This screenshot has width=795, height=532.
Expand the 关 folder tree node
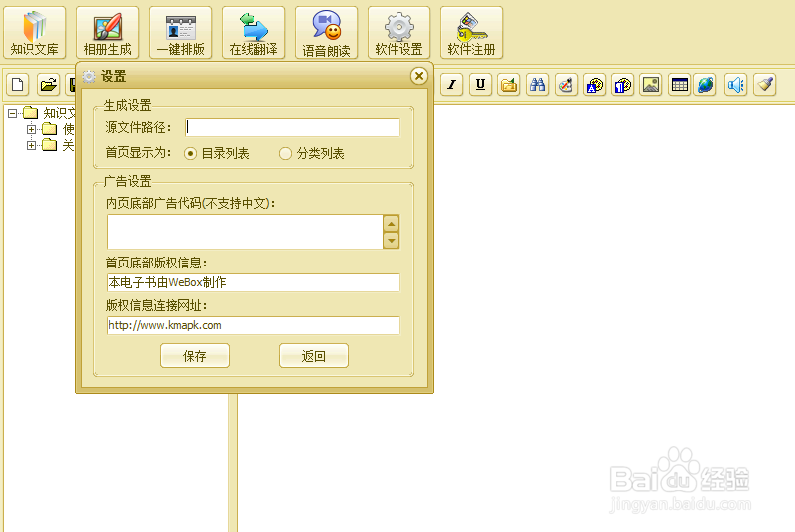tap(31, 146)
